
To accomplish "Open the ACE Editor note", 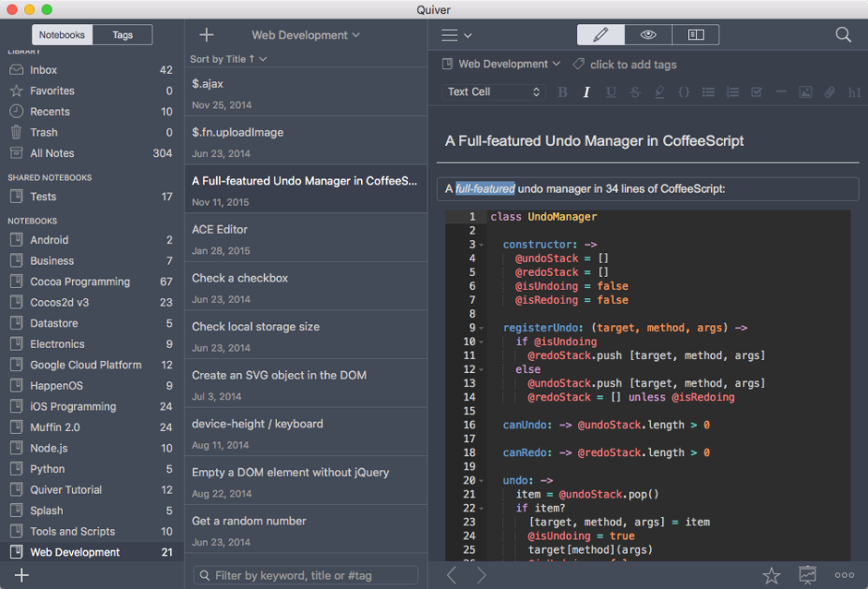I will pos(306,239).
